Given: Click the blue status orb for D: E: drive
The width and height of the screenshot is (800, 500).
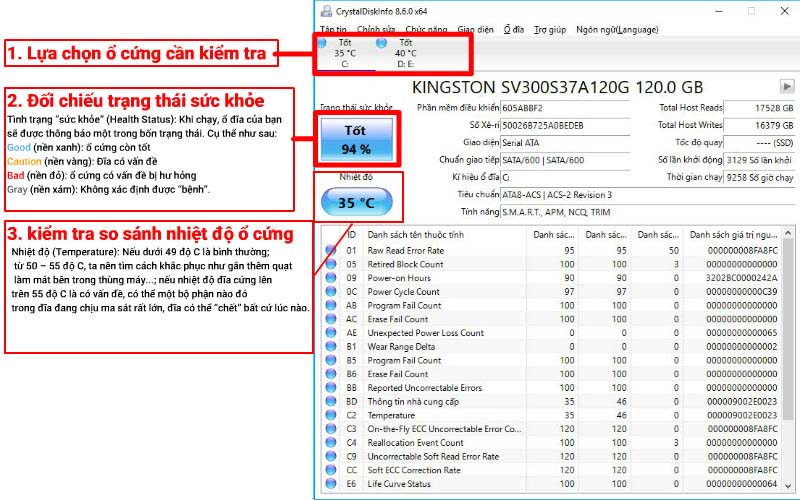Looking at the screenshot, I should (381, 43).
